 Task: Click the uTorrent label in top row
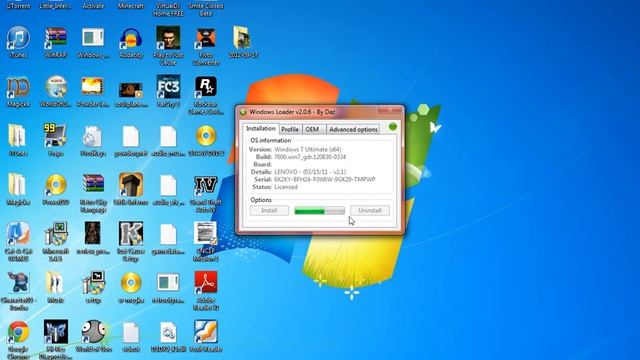pos(18,6)
